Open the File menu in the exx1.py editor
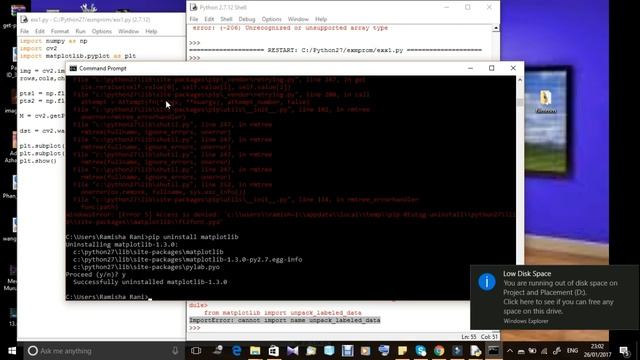The image size is (640, 360). 24,31
